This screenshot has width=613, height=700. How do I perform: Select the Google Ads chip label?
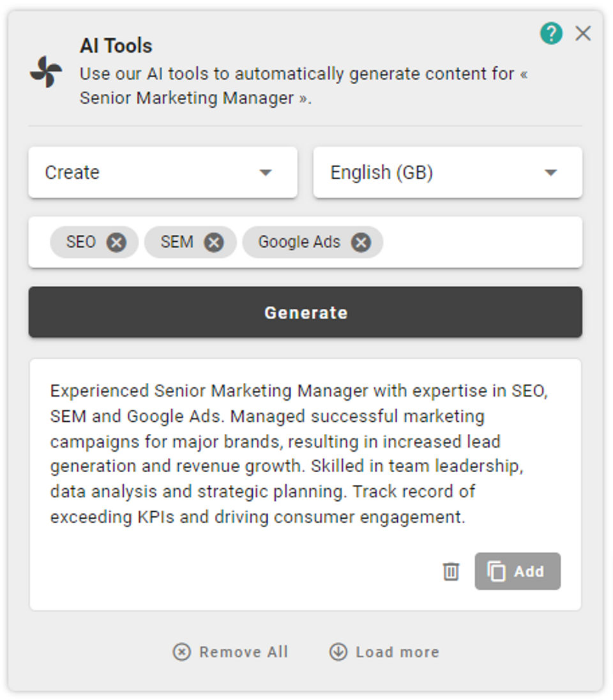pos(299,242)
